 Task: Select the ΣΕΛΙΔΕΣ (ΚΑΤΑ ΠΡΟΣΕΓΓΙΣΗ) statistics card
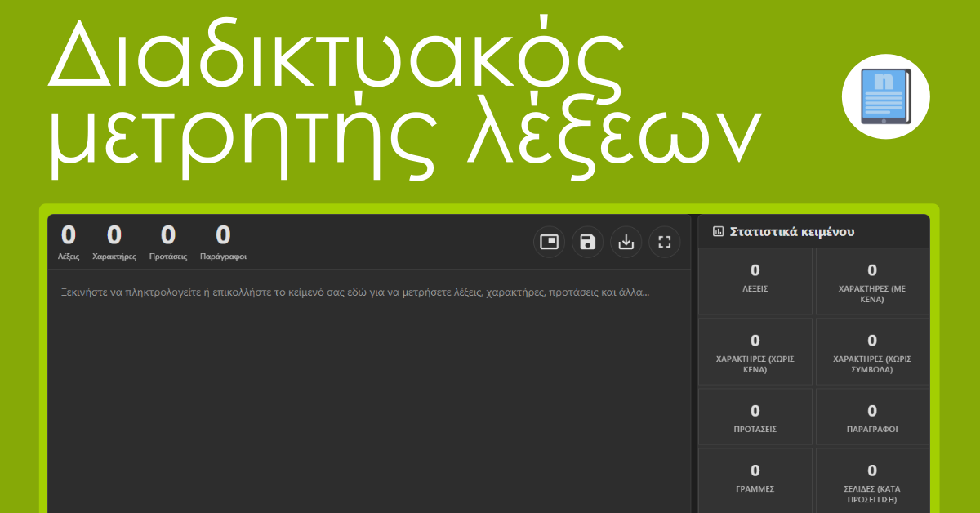point(872,480)
